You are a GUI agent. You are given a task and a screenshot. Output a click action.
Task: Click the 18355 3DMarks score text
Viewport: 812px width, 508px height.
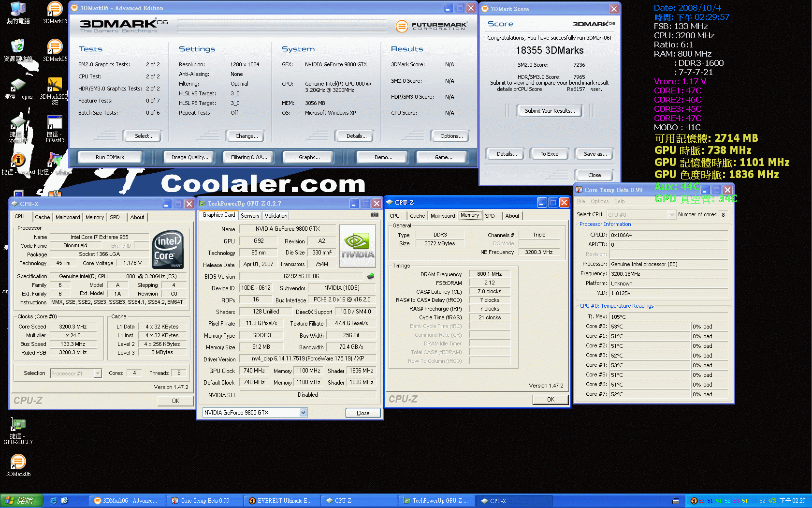[x=550, y=50]
